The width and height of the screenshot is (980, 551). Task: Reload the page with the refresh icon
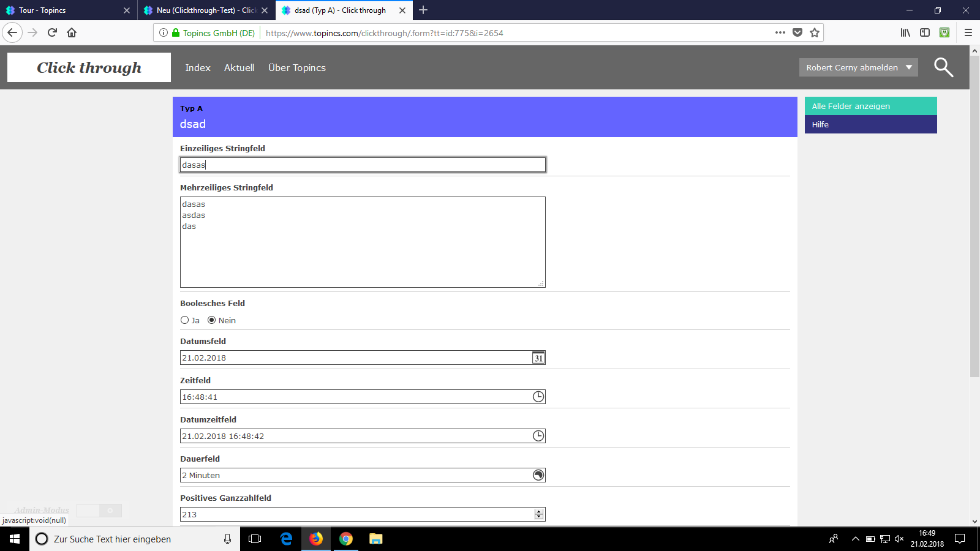tap(52, 33)
